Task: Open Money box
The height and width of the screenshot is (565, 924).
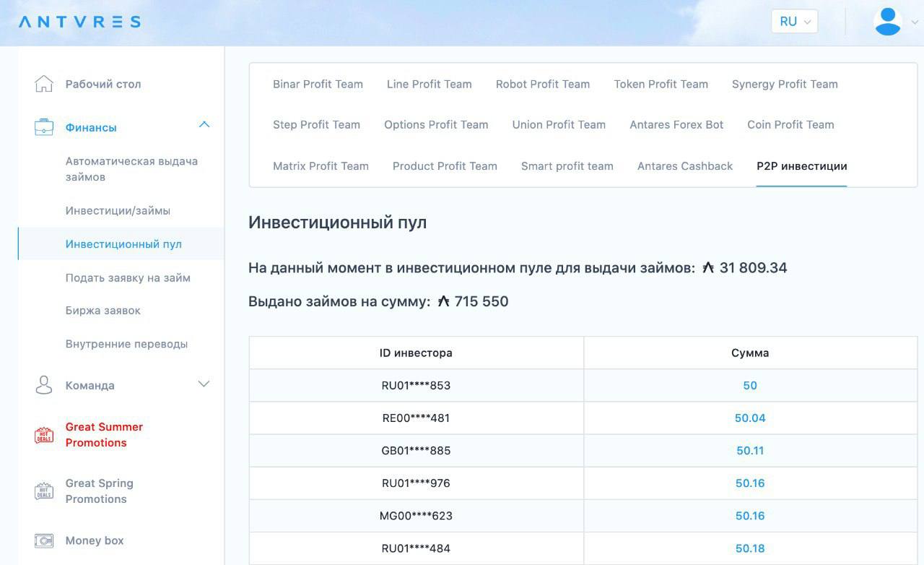Action: (95, 540)
